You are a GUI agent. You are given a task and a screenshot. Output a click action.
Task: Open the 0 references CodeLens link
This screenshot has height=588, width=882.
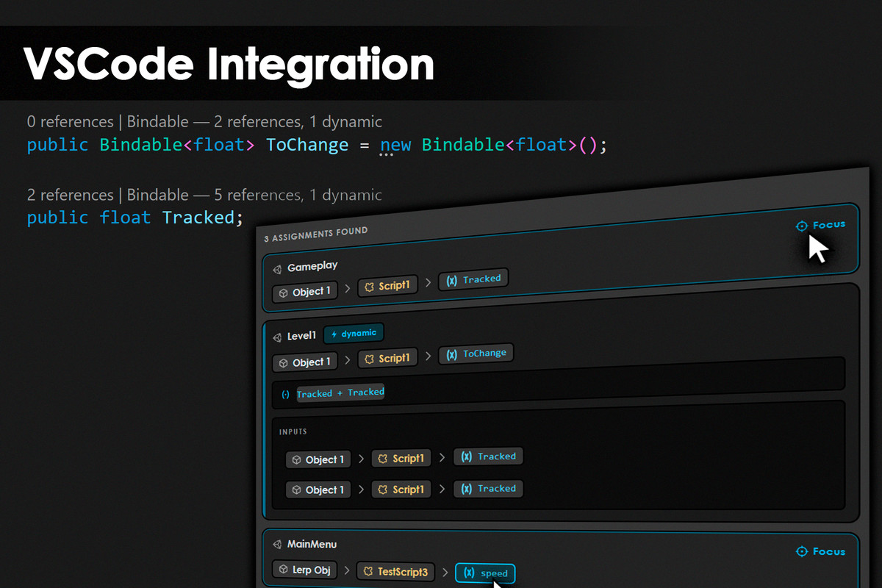(x=70, y=121)
